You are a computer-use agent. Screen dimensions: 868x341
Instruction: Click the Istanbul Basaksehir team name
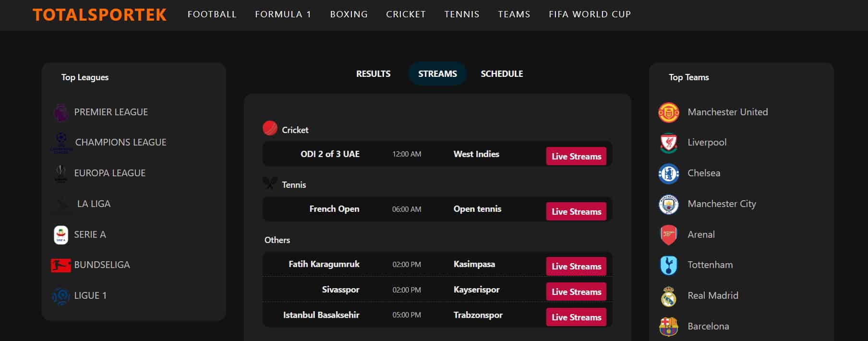[321, 315]
